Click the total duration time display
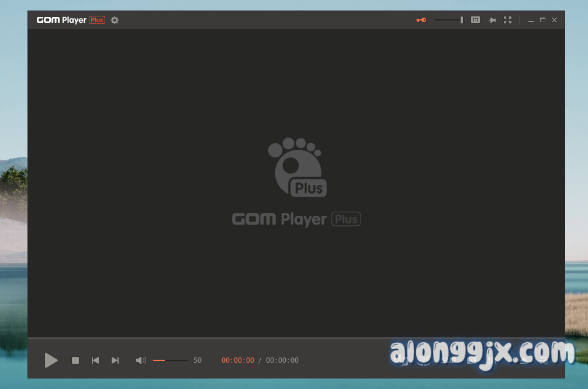588x389 pixels. point(282,360)
